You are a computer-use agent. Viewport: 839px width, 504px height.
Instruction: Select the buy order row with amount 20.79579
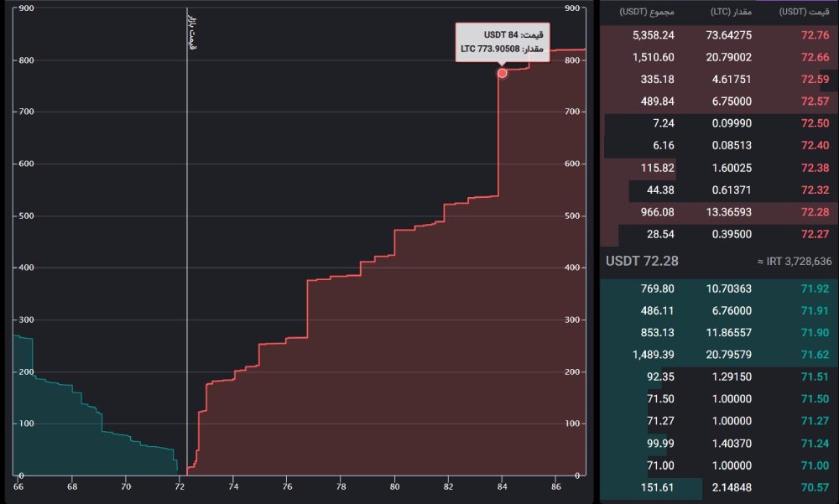pyautogui.click(x=718, y=355)
